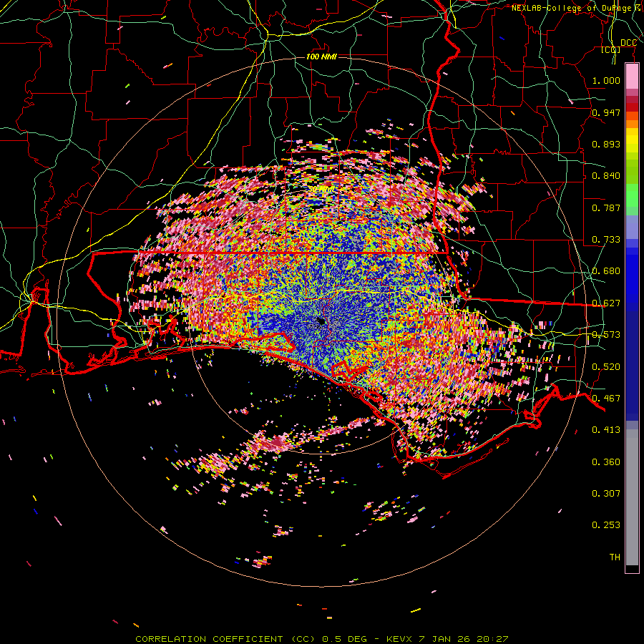
Task: Pick the orange swatch on color bar
Action: click(x=632, y=122)
